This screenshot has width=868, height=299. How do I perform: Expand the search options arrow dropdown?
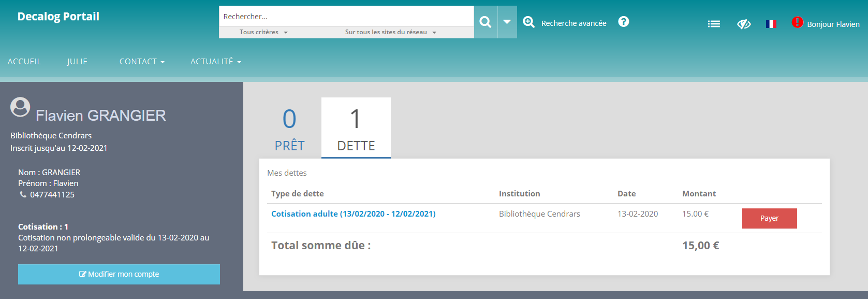(x=507, y=22)
